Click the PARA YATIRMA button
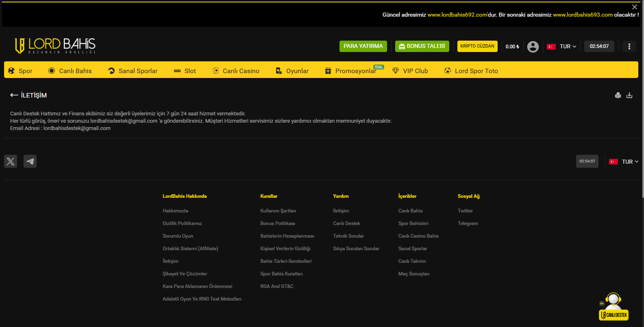Image resolution: width=644 pixels, height=327 pixels. tap(363, 46)
